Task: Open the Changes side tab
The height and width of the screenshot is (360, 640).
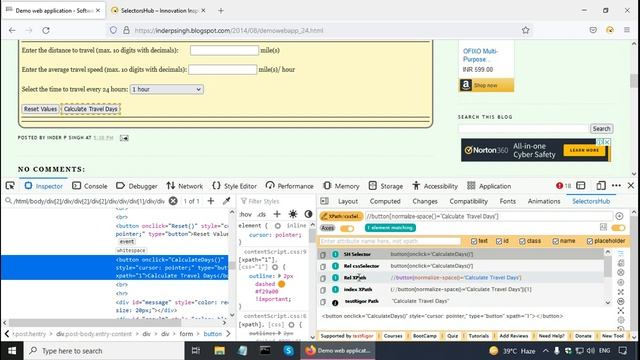Action: (424, 201)
